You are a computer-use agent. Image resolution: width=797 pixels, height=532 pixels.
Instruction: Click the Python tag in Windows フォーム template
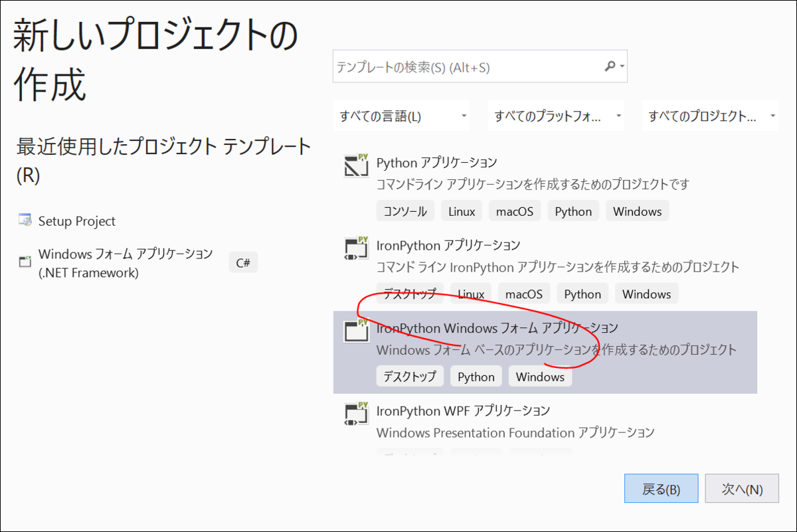[x=476, y=377]
